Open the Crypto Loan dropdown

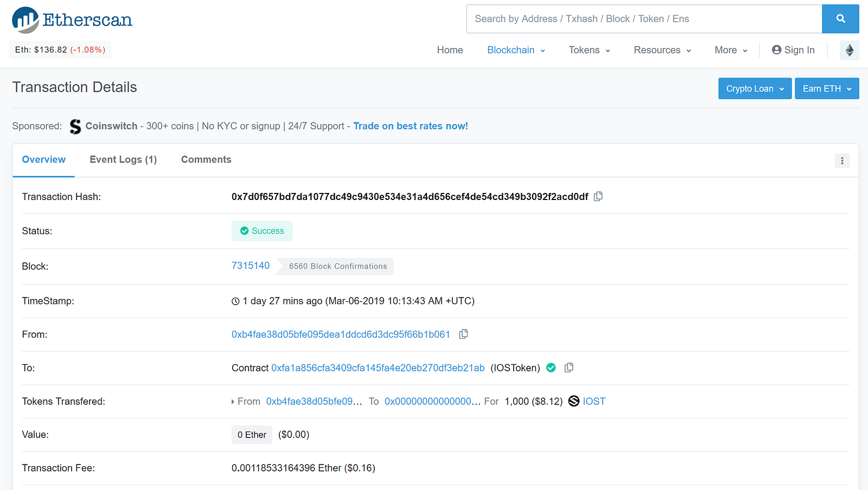[x=755, y=88]
